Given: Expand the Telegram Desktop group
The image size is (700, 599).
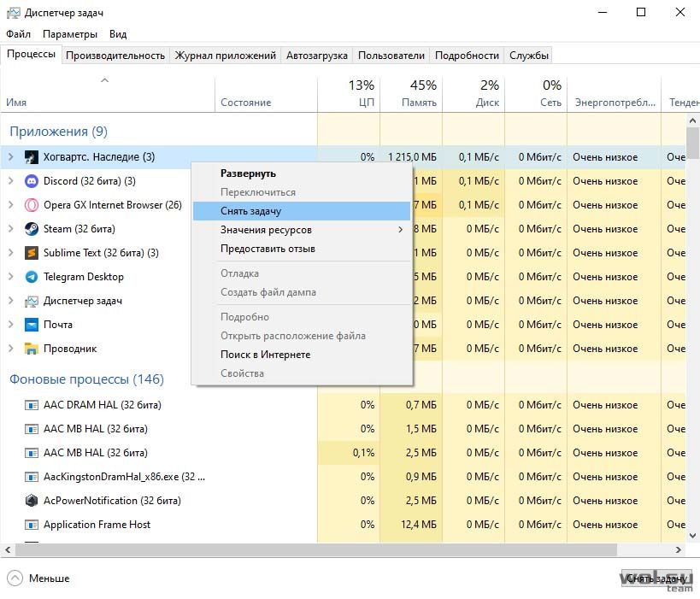Looking at the screenshot, I should pyautogui.click(x=11, y=277).
